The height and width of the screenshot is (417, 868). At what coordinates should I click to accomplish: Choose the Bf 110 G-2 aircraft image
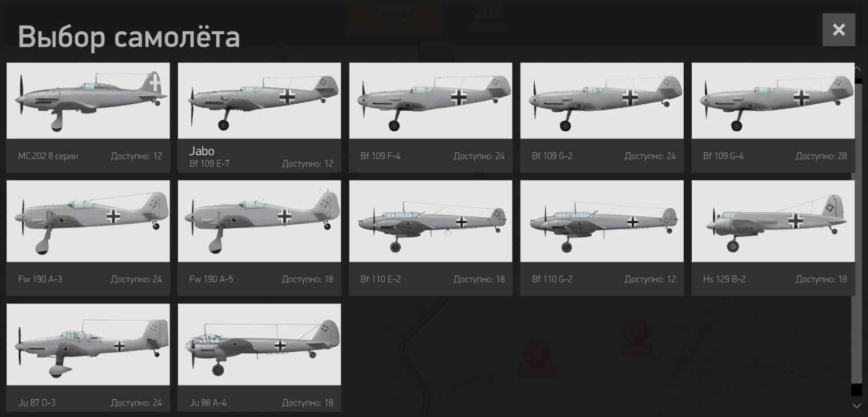tap(602, 221)
